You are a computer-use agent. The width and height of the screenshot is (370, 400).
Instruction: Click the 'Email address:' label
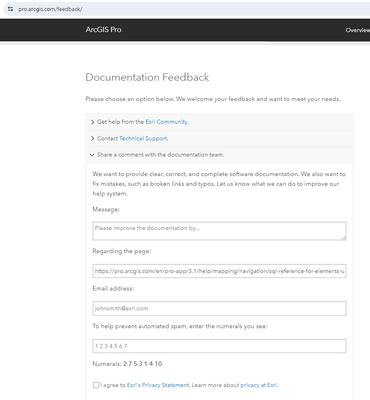(x=113, y=289)
